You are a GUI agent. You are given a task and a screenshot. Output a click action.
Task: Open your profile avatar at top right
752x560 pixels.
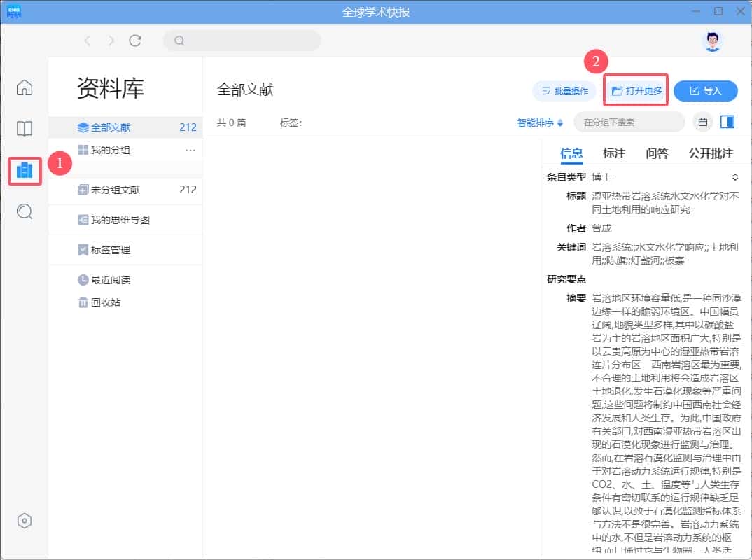(712, 40)
